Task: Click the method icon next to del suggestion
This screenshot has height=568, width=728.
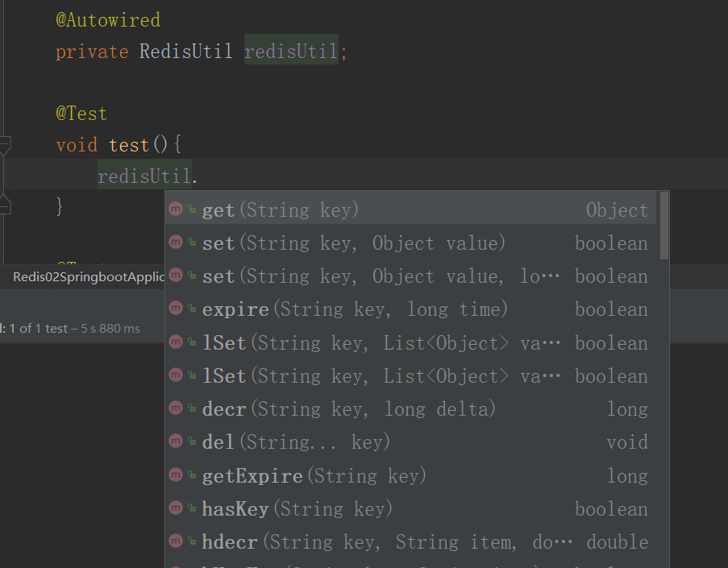Action: point(175,442)
